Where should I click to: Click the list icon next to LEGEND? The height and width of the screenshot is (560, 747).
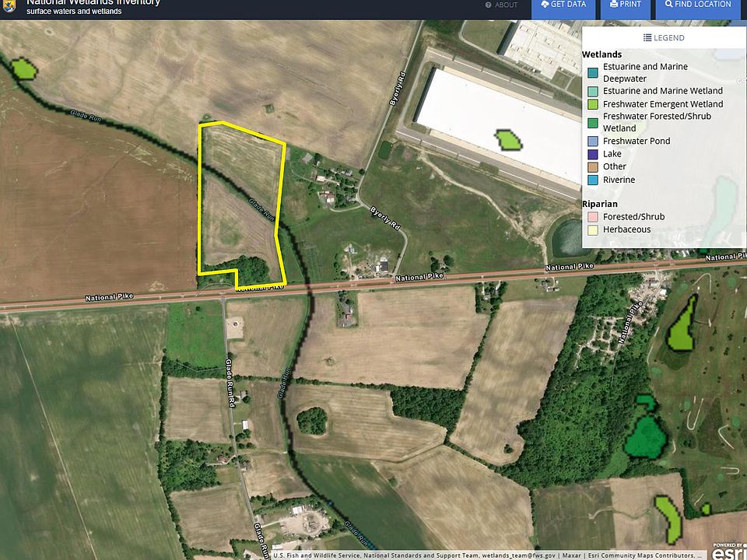(x=647, y=37)
